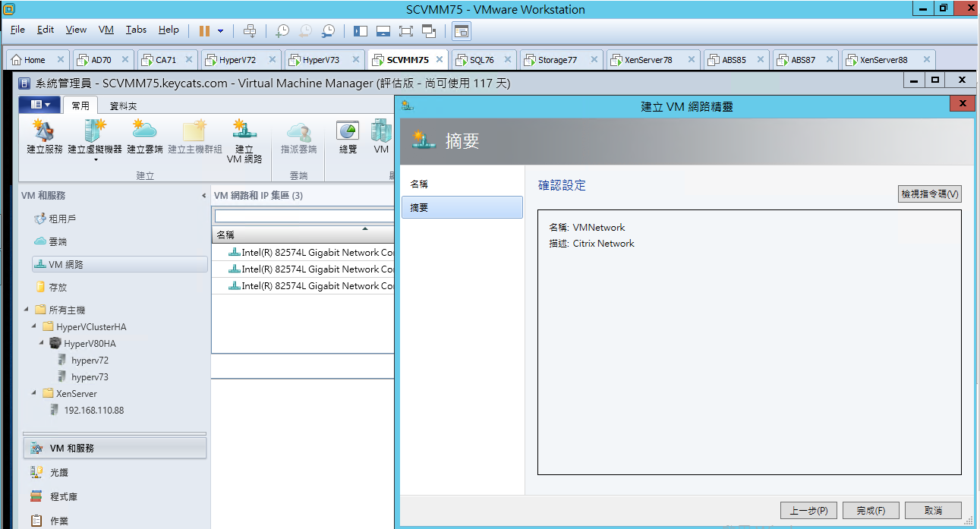Click the thumbnail bar toolbar icon
This screenshot has width=980, height=529.
pyautogui.click(x=383, y=30)
